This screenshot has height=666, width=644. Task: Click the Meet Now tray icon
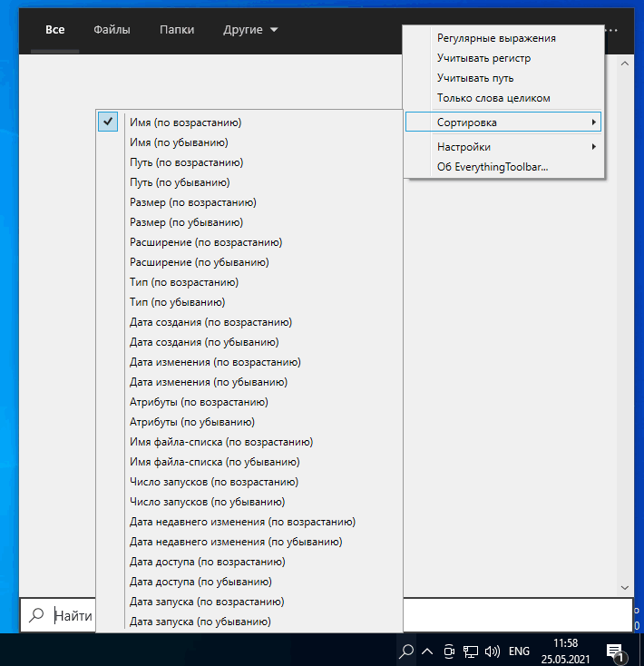[449, 651]
